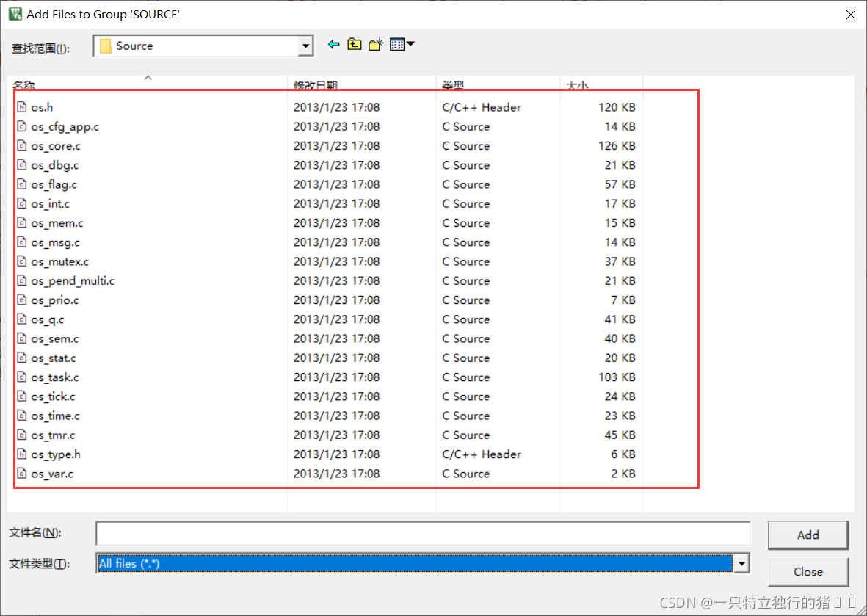Sort by the size column header
This screenshot has width=867, height=616.
(601, 84)
